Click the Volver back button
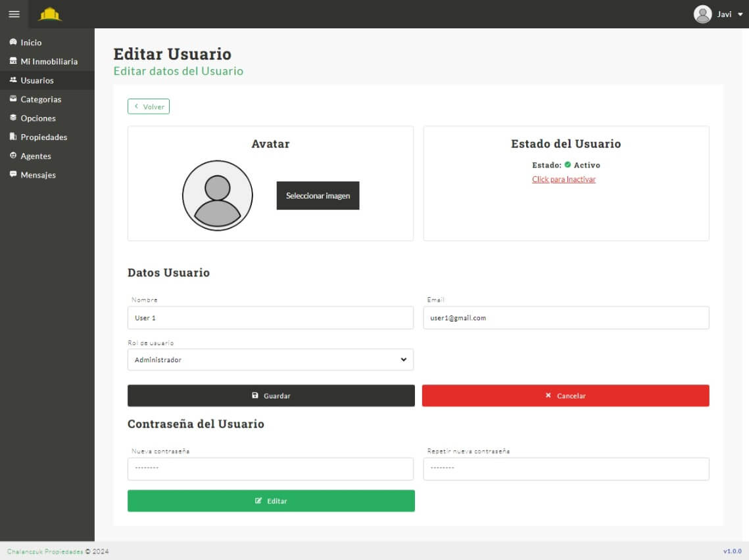Viewport: 749px width, 560px height. pos(149,106)
